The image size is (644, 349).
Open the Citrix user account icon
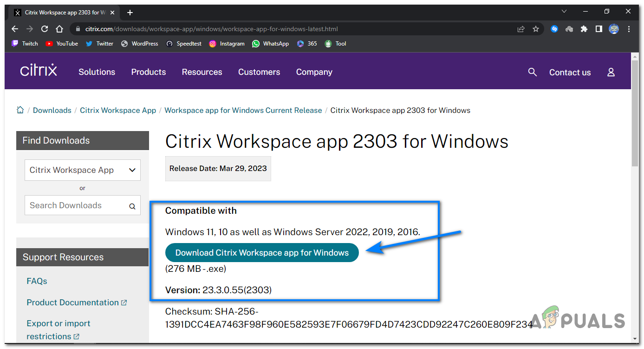tap(611, 72)
